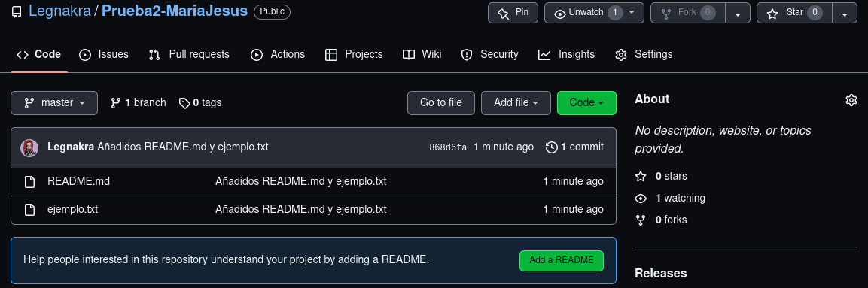This screenshot has width=868, height=288.
Task: Click the history clock icon beside 1 commit
Action: click(x=551, y=147)
